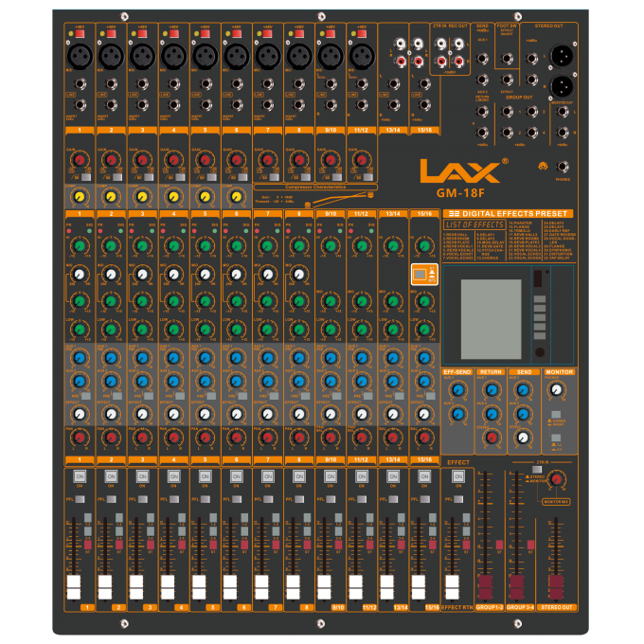644x644 pixels.
Task: Click EFF-SEND section AUX 1 knob
Action: tap(457, 389)
